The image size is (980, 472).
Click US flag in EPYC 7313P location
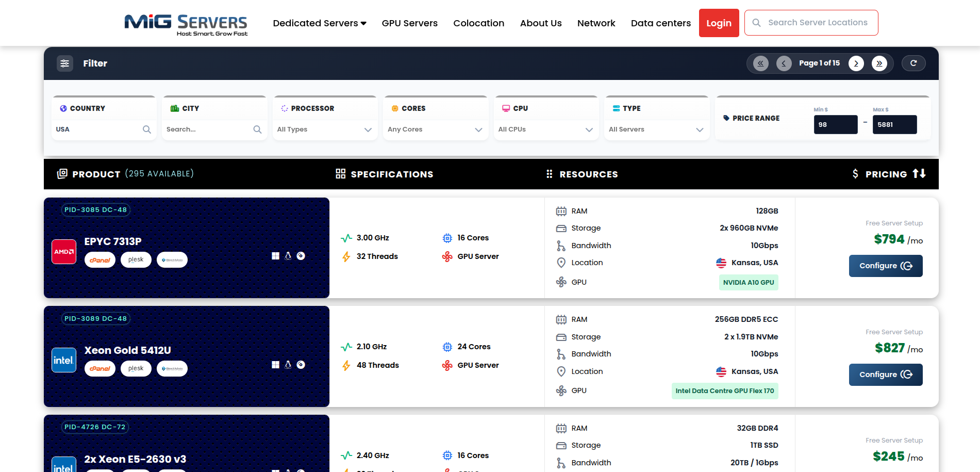(x=721, y=263)
